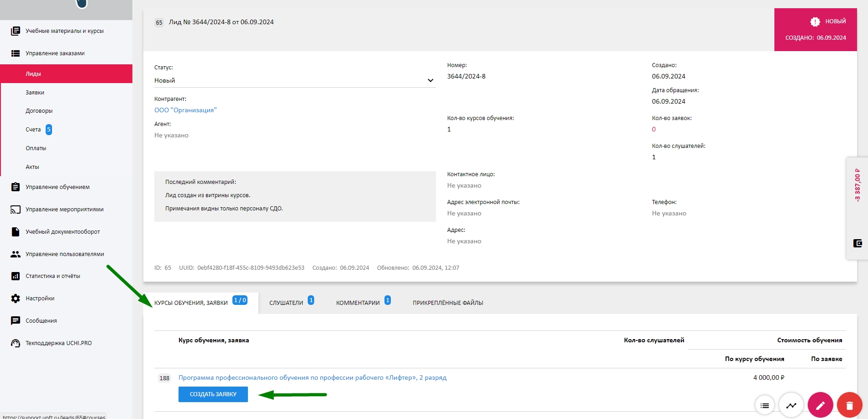
Task: Click the Настройки menu label
Action: point(40,299)
